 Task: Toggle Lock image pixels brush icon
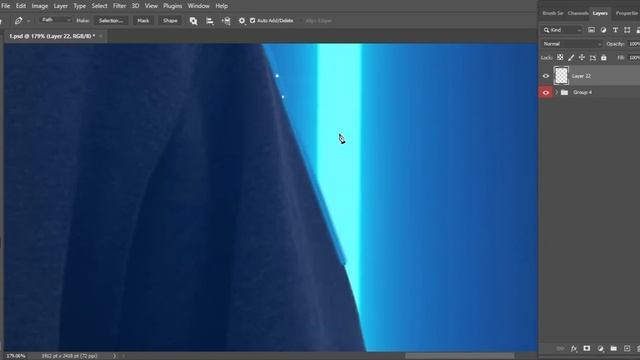tap(571, 58)
